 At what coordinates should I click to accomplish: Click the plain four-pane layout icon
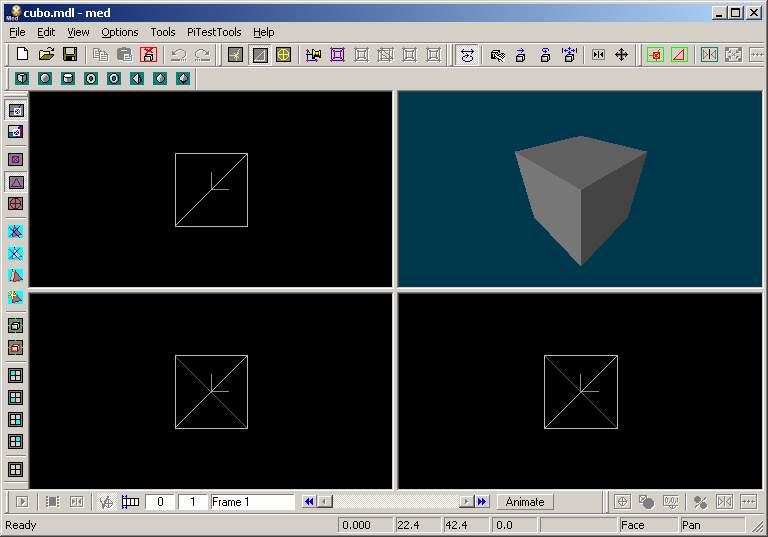pos(16,469)
